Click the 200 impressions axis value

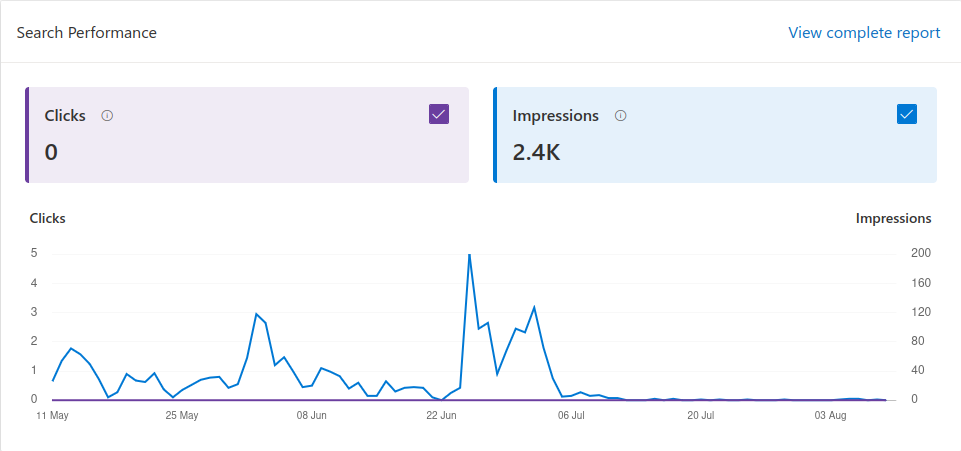[921, 253]
